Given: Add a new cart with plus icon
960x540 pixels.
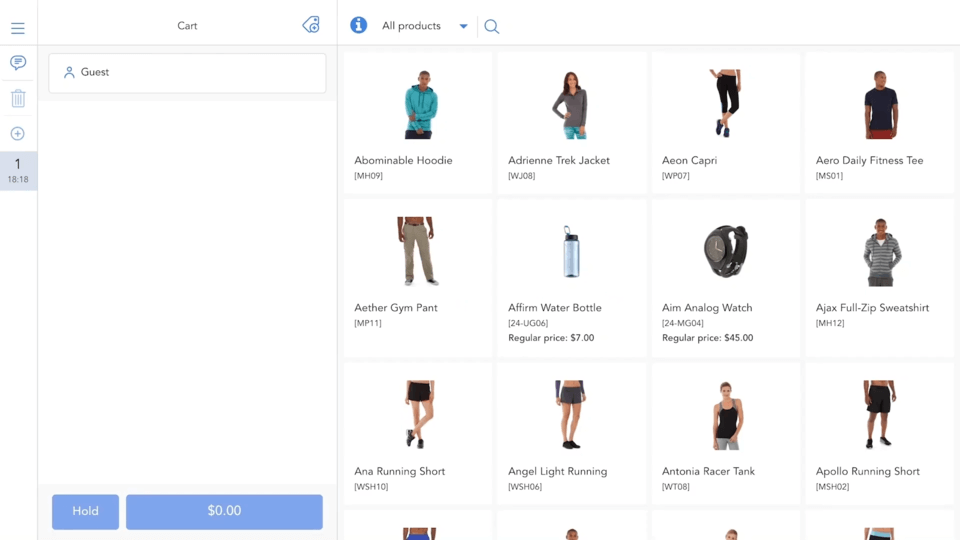Looking at the screenshot, I should tap(18, 134).
